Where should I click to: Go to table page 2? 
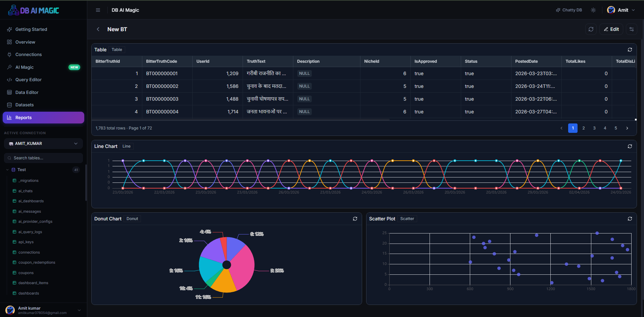584,128
